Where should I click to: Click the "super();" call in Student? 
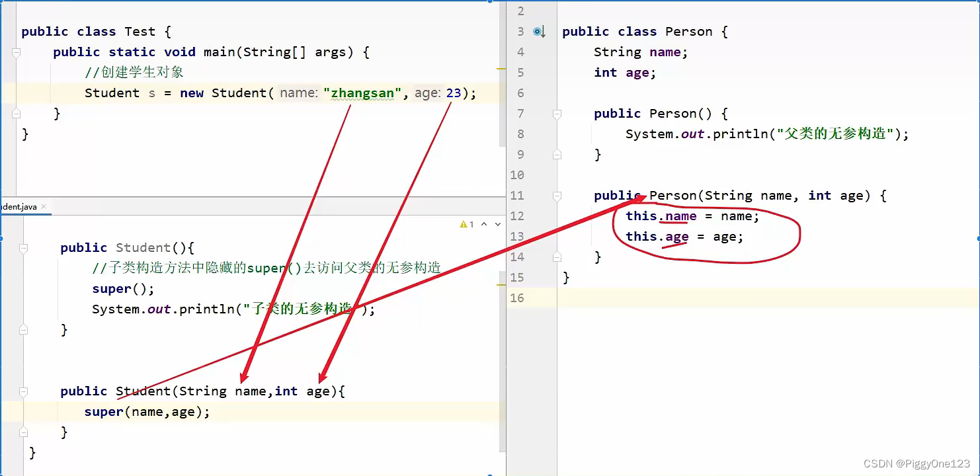(x=123, y=289)
